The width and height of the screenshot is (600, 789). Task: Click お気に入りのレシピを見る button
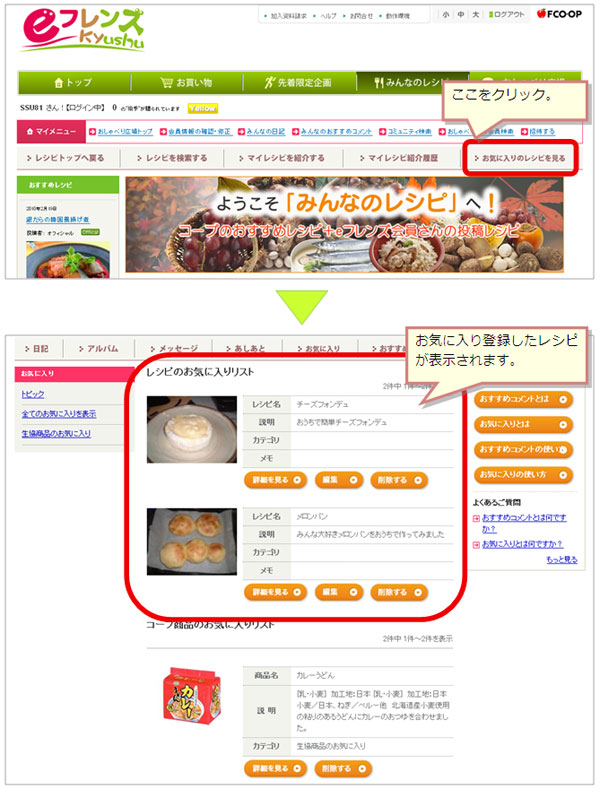click(x=520, y=158)
